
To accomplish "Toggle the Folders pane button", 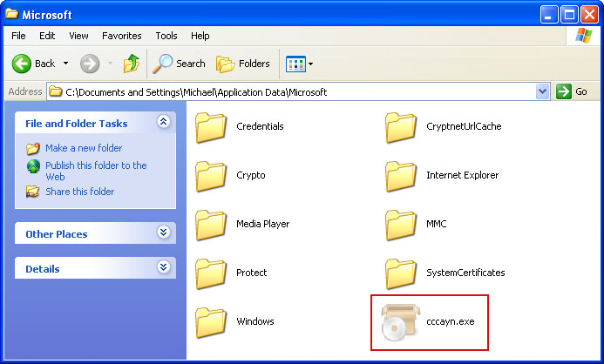I will [242, 64].
